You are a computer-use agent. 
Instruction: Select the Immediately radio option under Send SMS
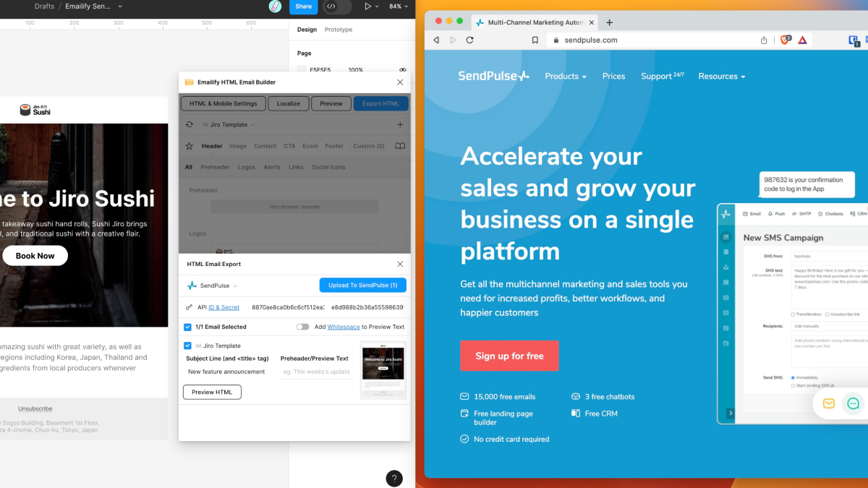(793, 377)
